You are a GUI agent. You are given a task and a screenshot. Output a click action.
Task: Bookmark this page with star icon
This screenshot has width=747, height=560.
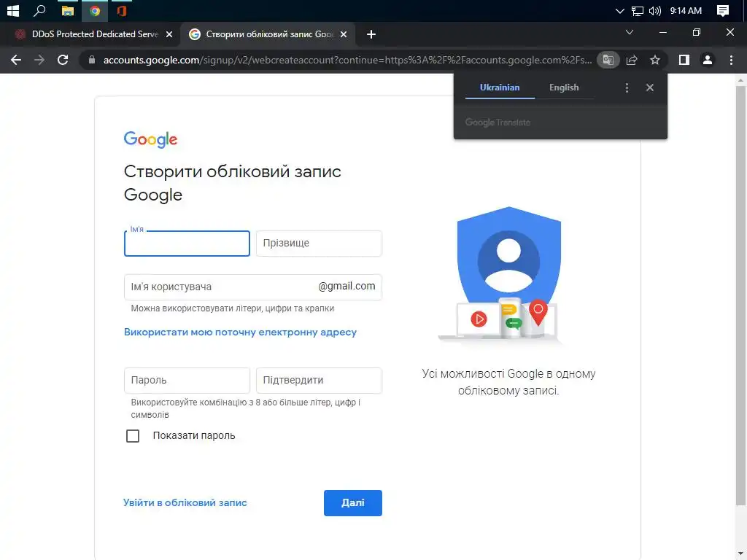[655, 60]
